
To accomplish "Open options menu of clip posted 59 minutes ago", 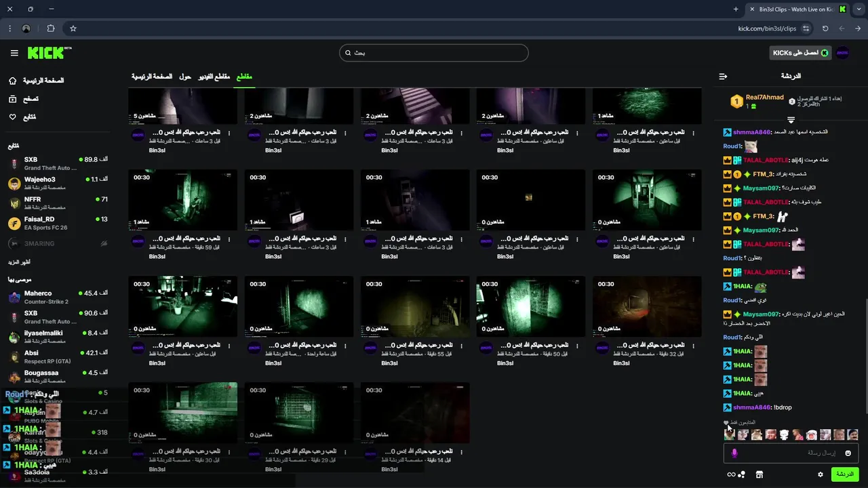I will click(x=229, y=239).
